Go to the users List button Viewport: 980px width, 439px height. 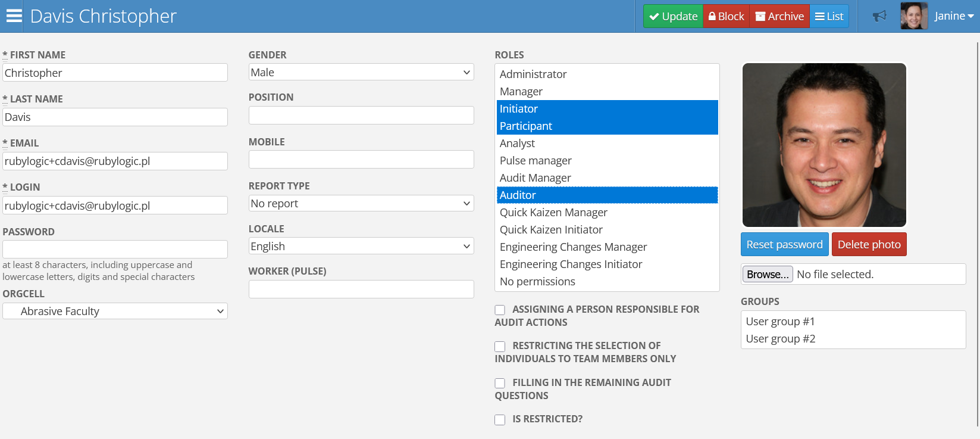click(x=829, y=16)
